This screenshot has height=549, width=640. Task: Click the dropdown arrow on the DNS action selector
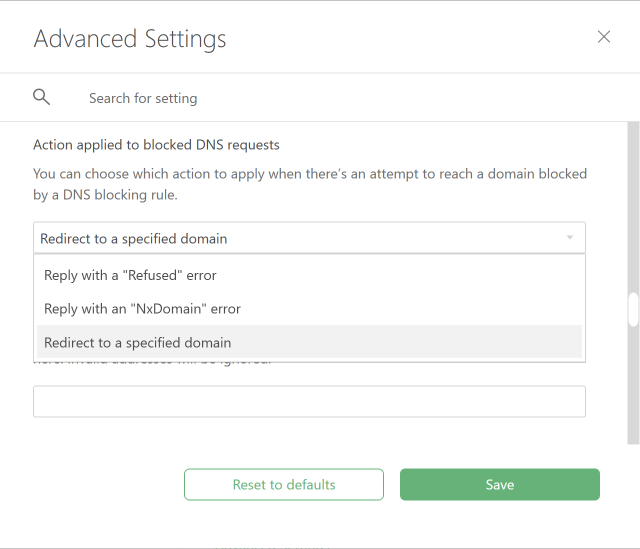coord(570,238)
